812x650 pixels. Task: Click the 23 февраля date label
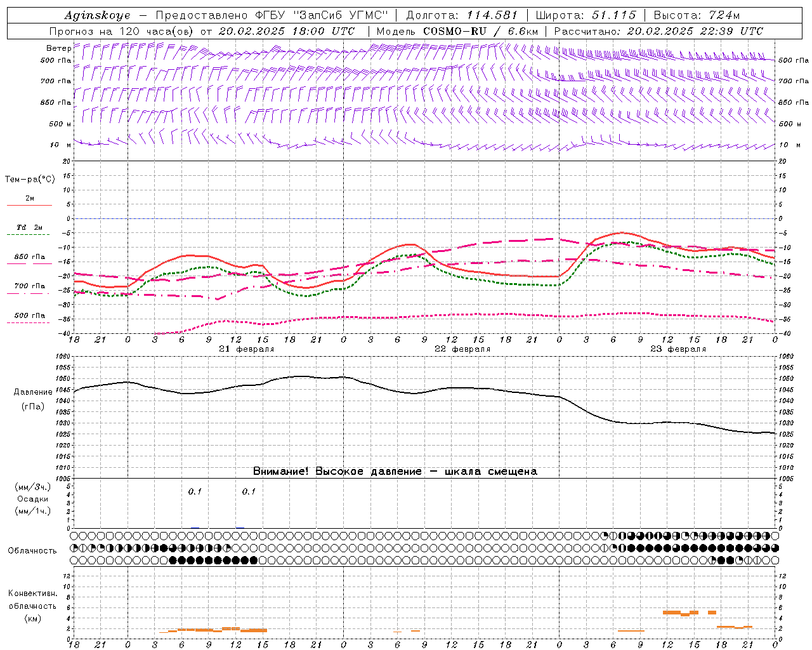click(678, 349)
